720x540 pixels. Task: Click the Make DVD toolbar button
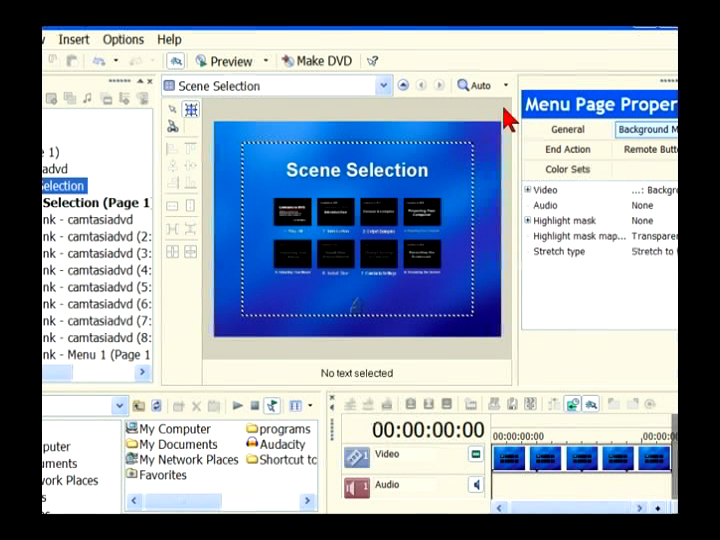pyautogui.click(x=316, y=61)
